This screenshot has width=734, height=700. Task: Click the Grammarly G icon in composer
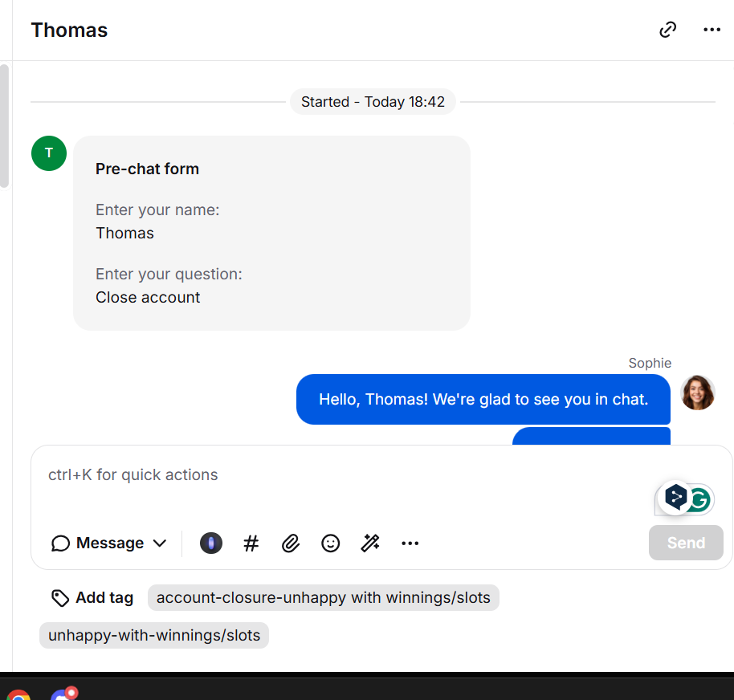[700, 500]
